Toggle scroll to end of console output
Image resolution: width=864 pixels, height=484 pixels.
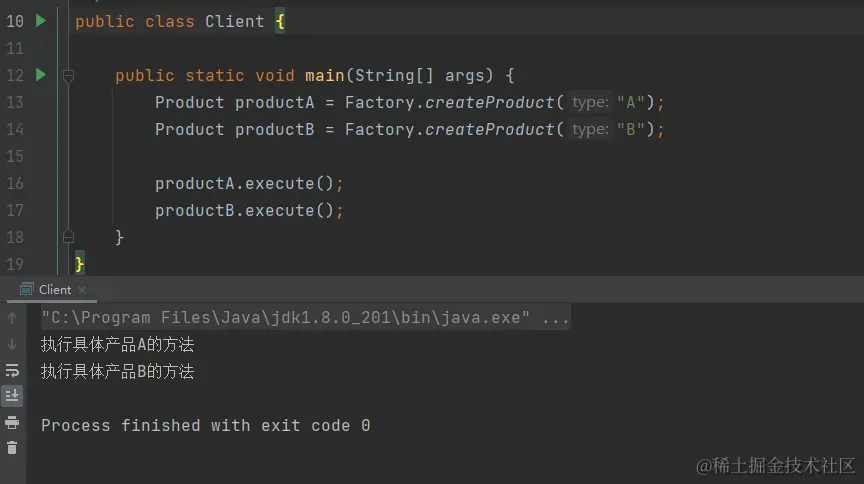(x=12, y=396)
